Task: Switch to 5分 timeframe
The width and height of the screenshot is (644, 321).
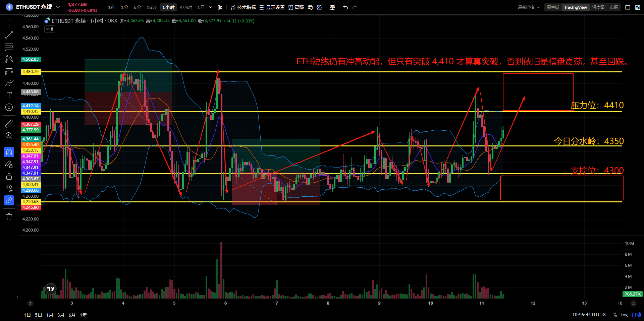Action: click(x=137, y=7)
